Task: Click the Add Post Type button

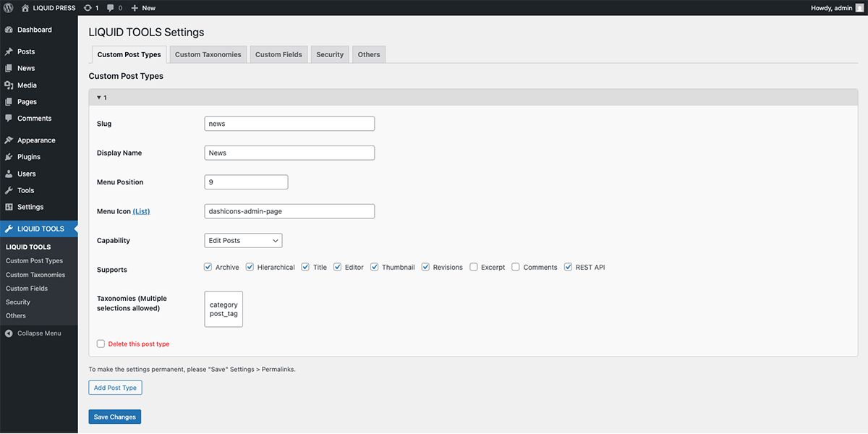Action: [x=116, y=388]
